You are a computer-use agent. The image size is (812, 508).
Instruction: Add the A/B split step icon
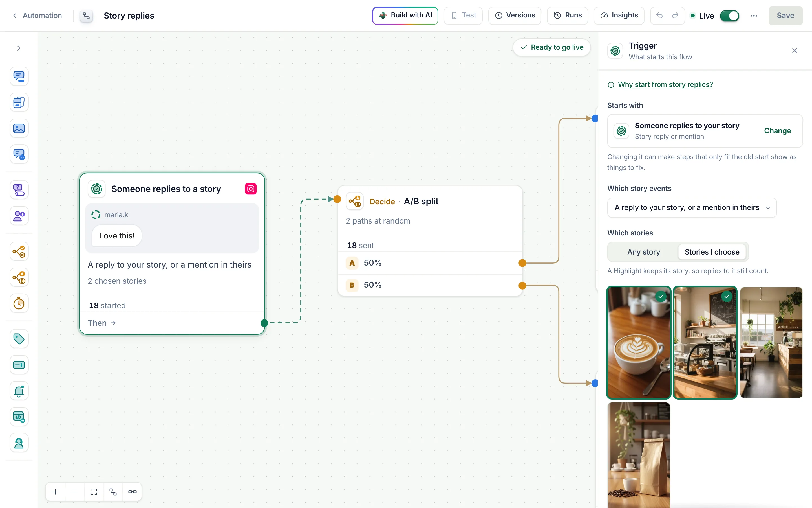pyautogui.click(x=19, y=277)
